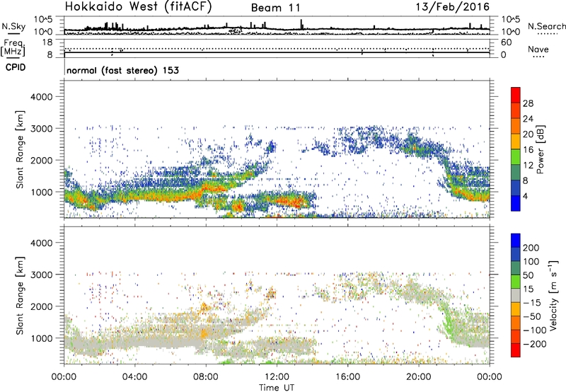The width and height of the screenshot is (566, 392).
Task: Click the '20:00' time tick label
Action: pyautogui.click(x=418, y=377)
